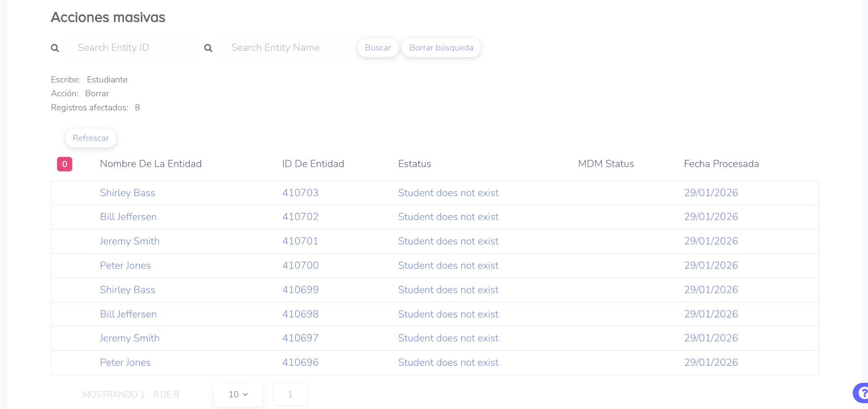Open the page size dropdown showing 10
Image resolution: width=868 pixels, height=409 pixels.
point(238,395)
